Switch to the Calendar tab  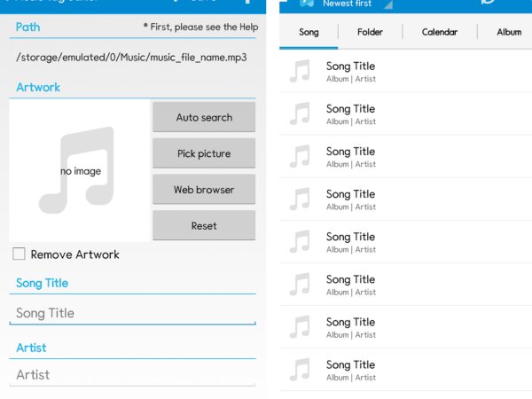click(x=440, y=32)
